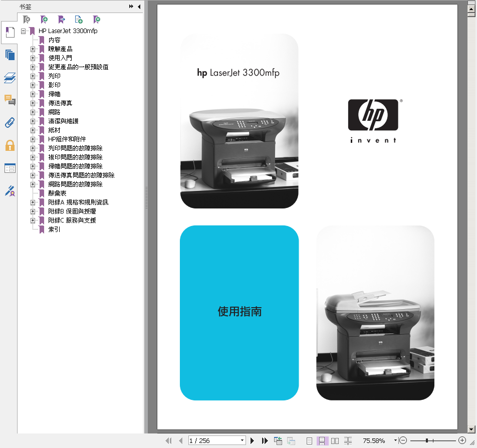The image size is (477, 448).
Task: Collapse the HP LaserJet 3300mfp root bookmark
Action: pos(24,31)
